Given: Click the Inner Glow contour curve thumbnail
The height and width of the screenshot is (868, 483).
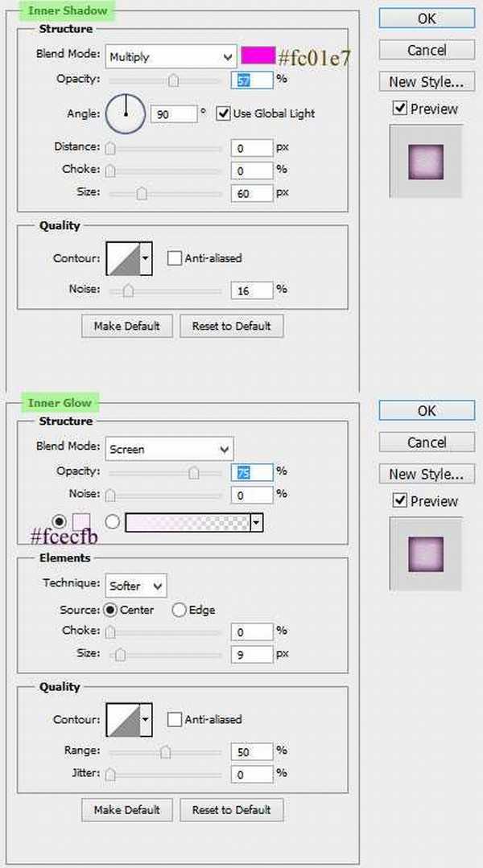Looking at the screenshot, I should 122,720.
